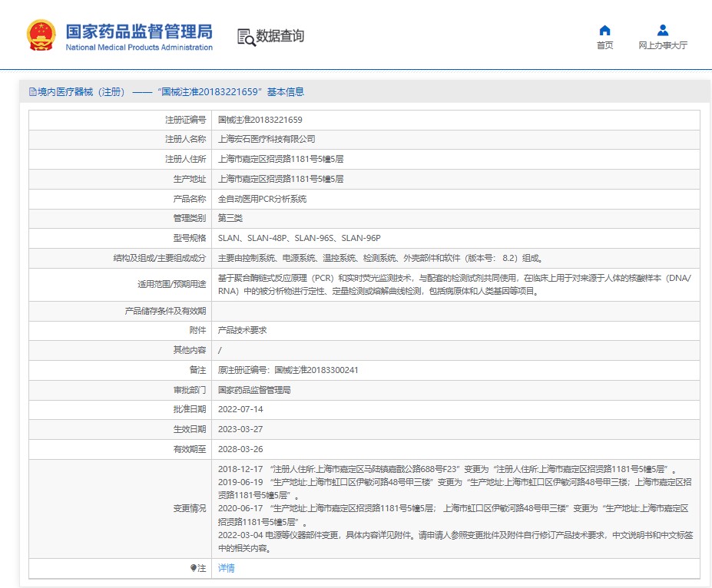This screenshot has width=712, height=588.
Task: Click National Medical Products Administration subtitle
Action: click(139, 47)
